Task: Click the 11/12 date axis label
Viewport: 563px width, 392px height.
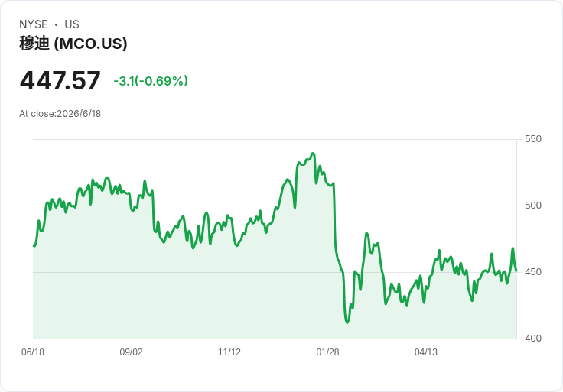Action: (229, 352)
